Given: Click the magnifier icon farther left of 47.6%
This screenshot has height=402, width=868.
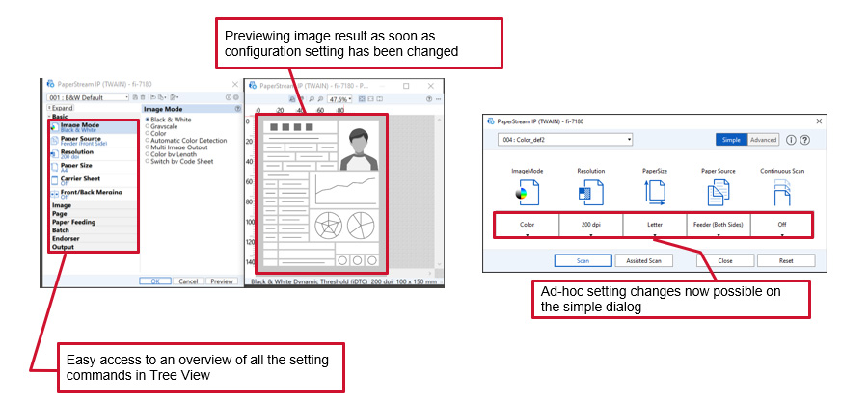Looking at the screenshot, I should coord(312,99).
